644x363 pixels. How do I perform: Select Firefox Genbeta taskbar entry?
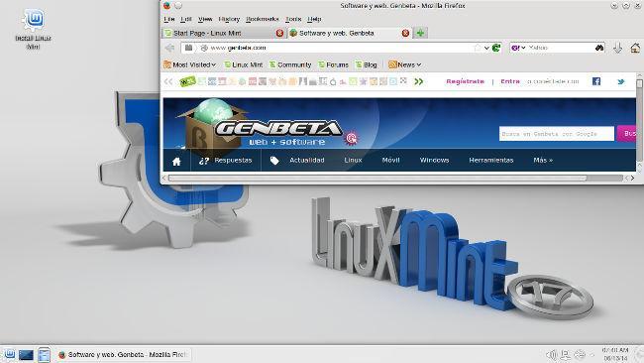[123, 354]
